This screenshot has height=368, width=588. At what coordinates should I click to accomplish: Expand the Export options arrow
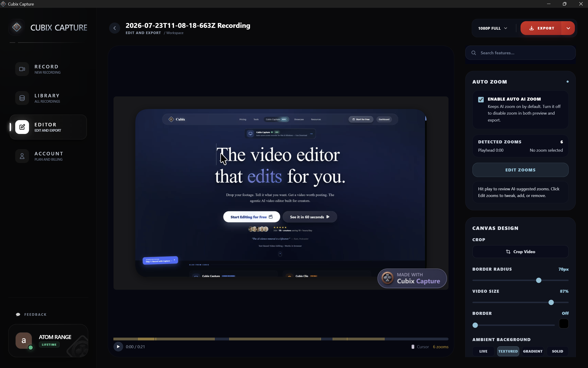pyautogui.click(x=568, y=28)
